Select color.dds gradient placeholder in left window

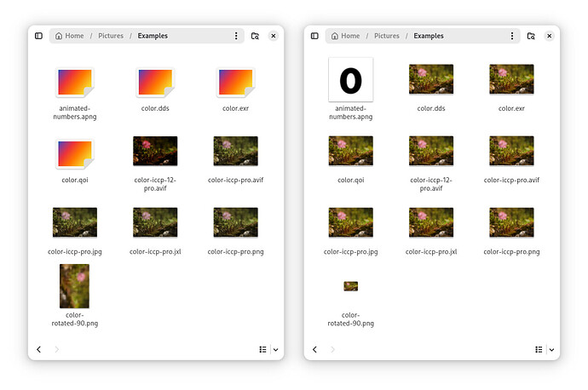tap(155, 83)
